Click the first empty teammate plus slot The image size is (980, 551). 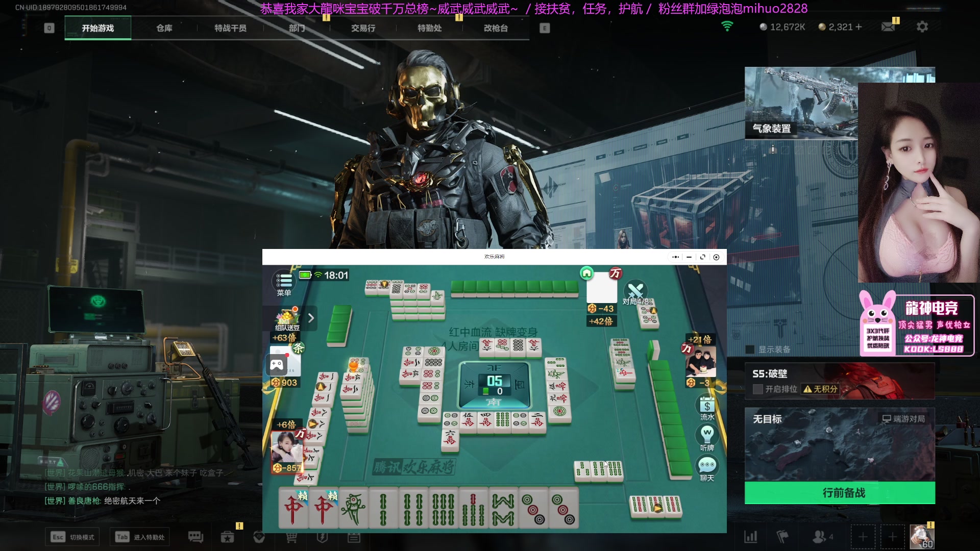(863, 537)
